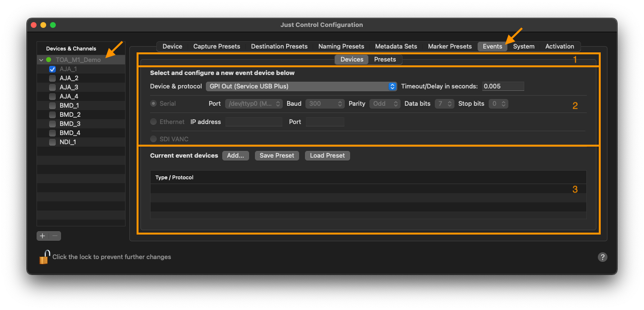Open help with the question mark icon
The image size is (644, 310).
603,257
